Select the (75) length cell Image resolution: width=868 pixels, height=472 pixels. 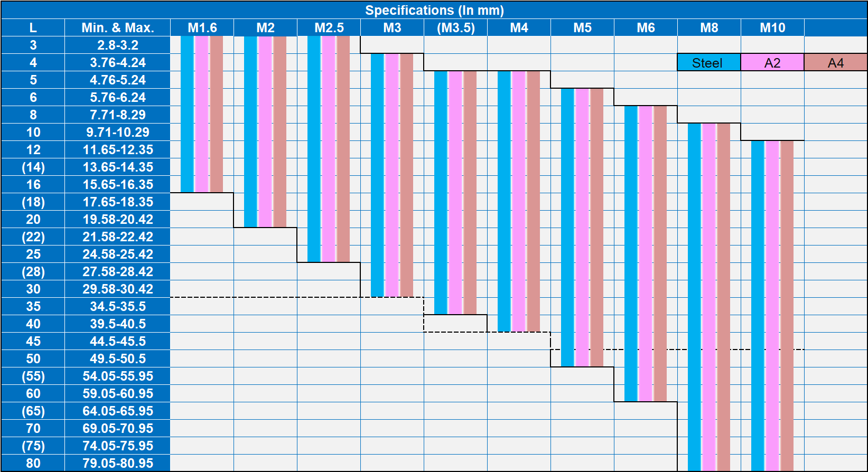(33, 446)
